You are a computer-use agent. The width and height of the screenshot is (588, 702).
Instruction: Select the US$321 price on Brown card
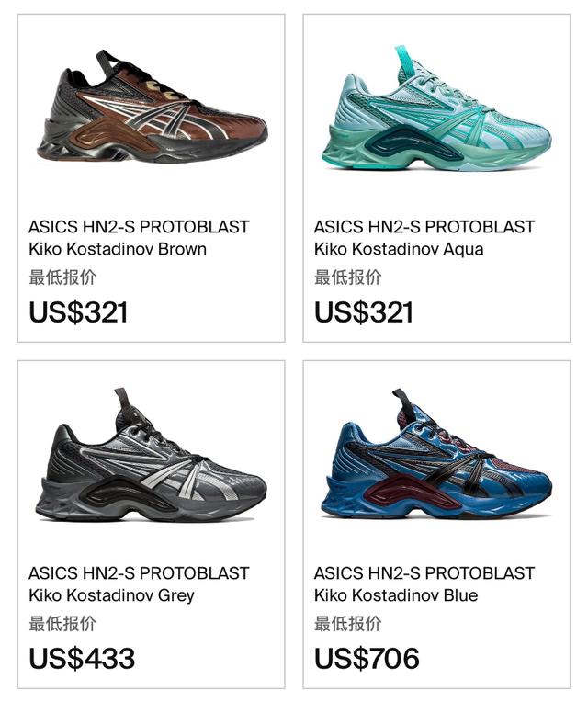[78, 312]
